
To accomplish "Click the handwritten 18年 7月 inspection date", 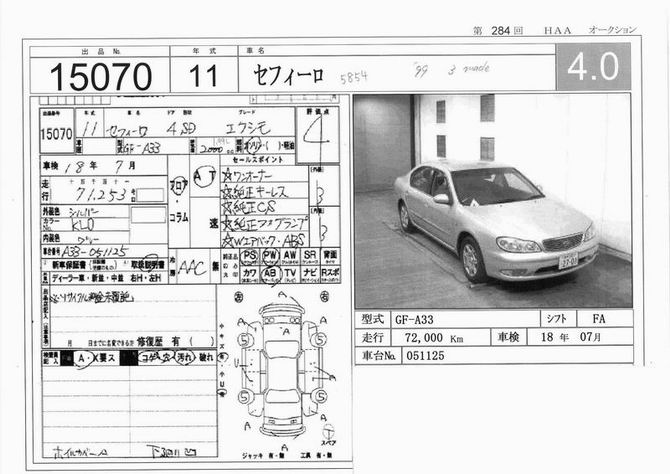I will (x=100, y=167).
